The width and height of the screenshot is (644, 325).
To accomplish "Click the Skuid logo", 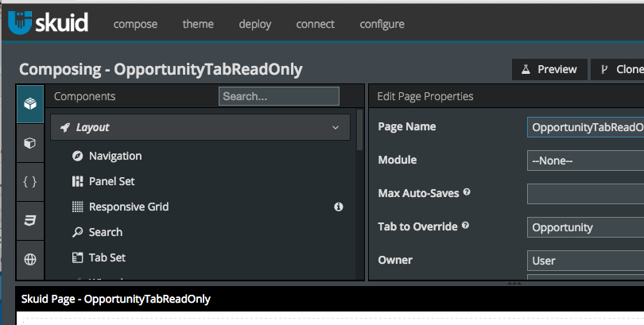I will [48, 24].
